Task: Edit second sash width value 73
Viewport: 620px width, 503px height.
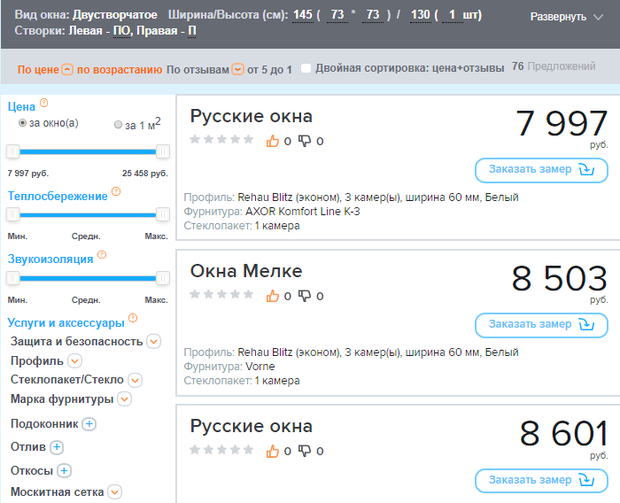Action: pyautogui.click(x=373, y=15)
